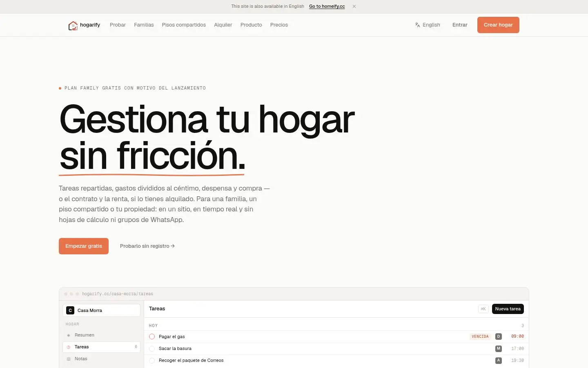588x368 pixels.
Task: Click the C avatar icon for Casa Morra
Action: (70, 310)
